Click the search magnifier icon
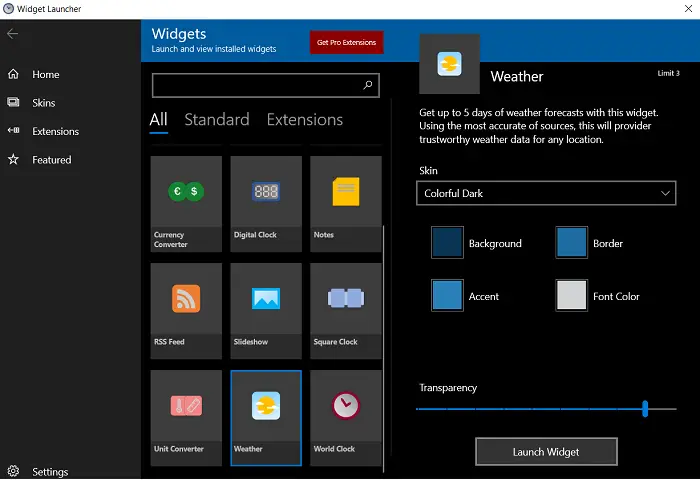This screenshot has height=480, width=700. [x=367, y=85]
